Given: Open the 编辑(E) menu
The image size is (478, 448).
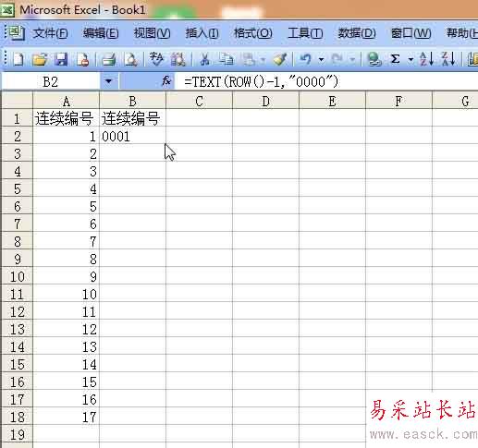Looking at the screenshot, I should click(101, 33).
